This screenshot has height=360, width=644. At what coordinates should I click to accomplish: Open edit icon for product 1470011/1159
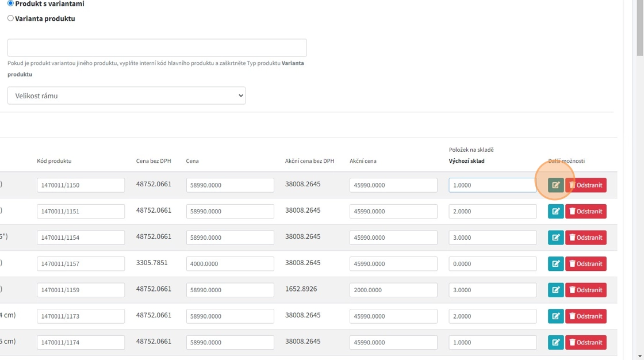point(555,290)
